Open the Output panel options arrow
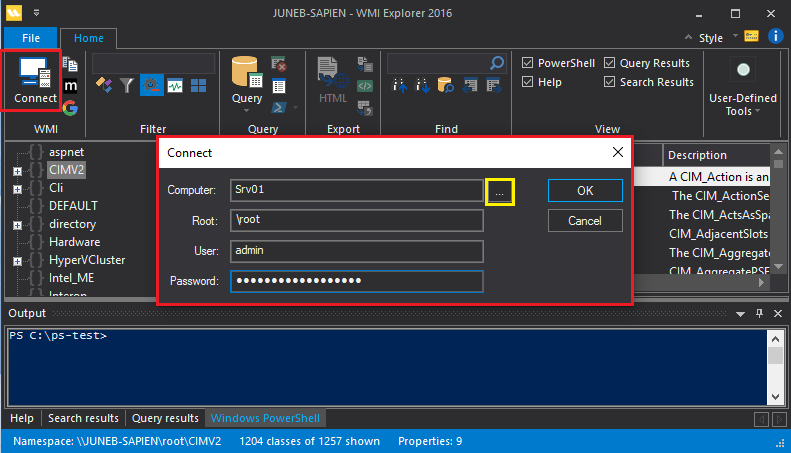The height and width of the screenshot is (453, 791). [740, 314]
